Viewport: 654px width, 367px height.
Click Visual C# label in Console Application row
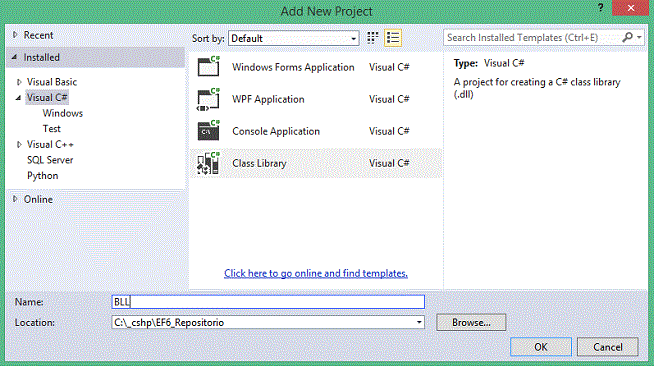point(389,131)
